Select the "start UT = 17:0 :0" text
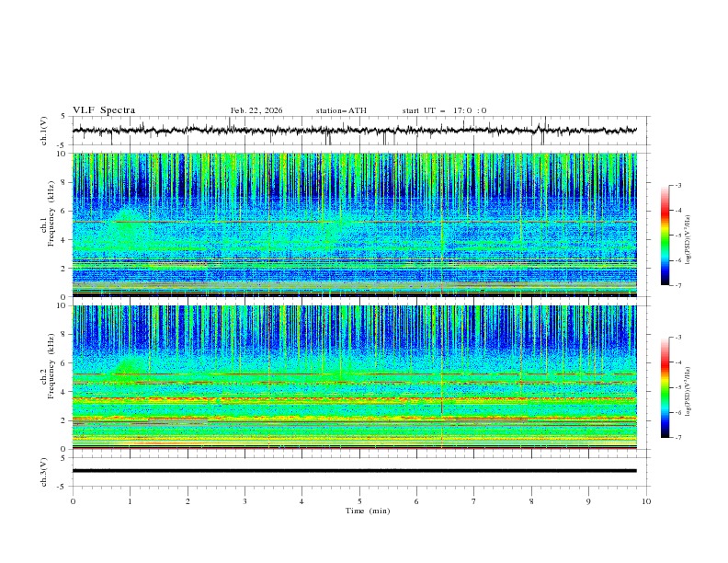728x563 pixels. 444,110
